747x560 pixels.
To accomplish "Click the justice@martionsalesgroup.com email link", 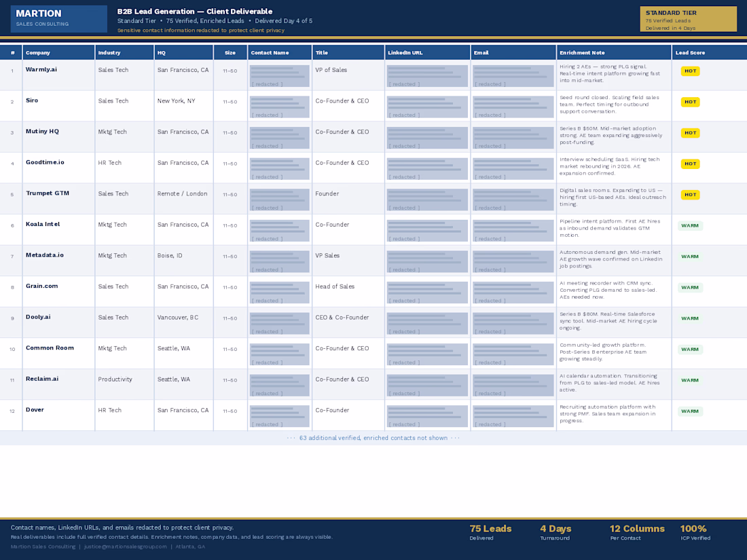I will click(x=126, y=546).
